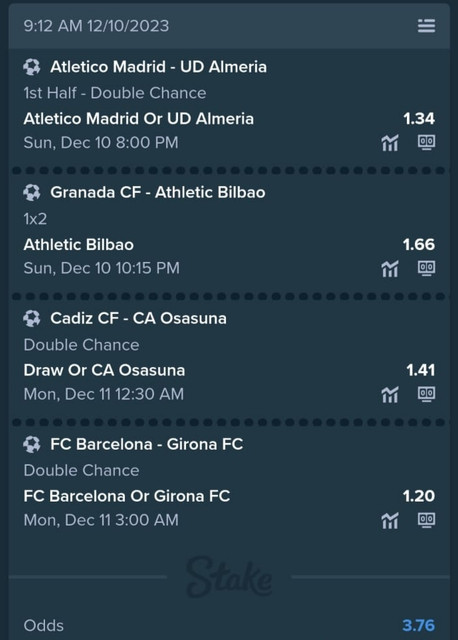The height and width of the screenshot is (640, 458).
Task: Open live scoreboard icon for Granada CF match
Action: click(426, 268)
